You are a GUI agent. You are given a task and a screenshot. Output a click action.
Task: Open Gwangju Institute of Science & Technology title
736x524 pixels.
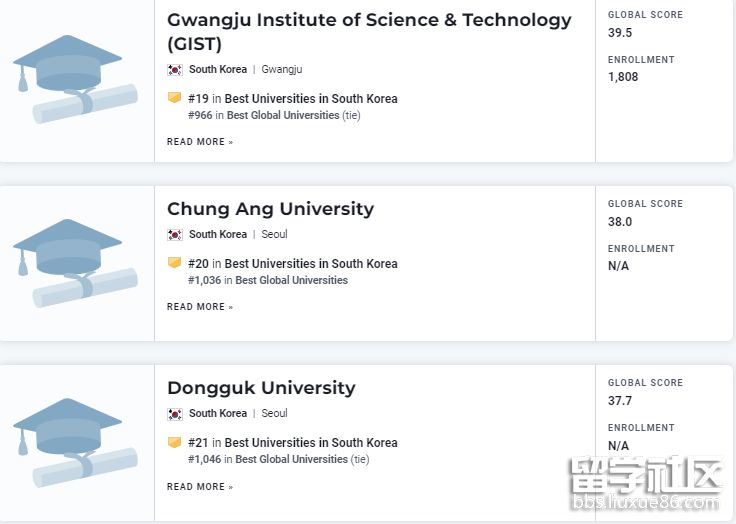pyautogui.click(x=369, y=20)
